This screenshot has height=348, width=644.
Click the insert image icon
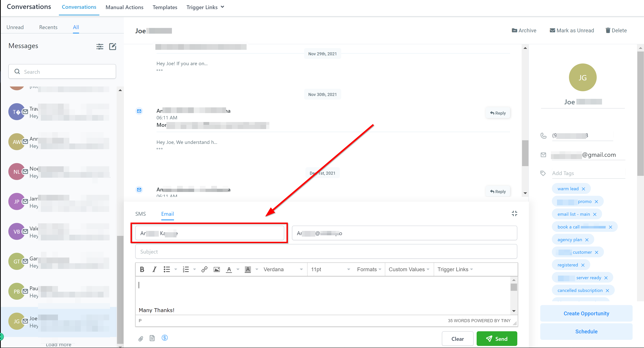pos(217,269)
